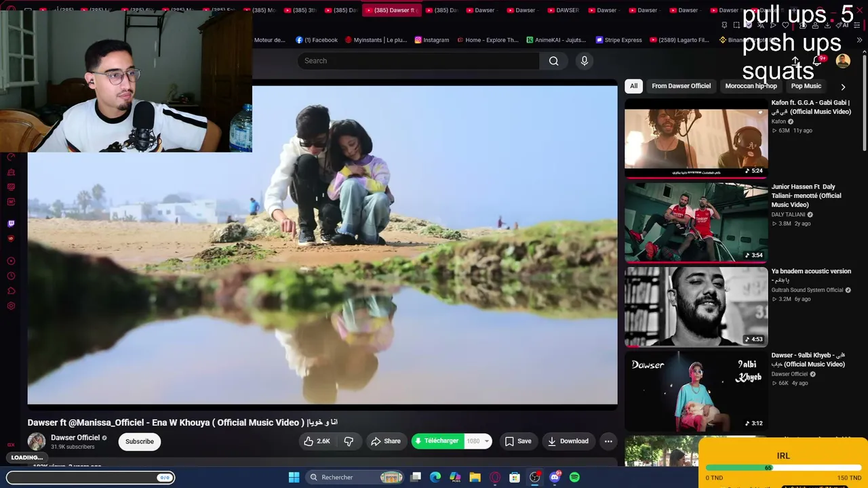Image resolution: width=868 pixels, height=488 pixels.
Task: Open Opera GX sidebar settings gear
Action: (11, 306)
